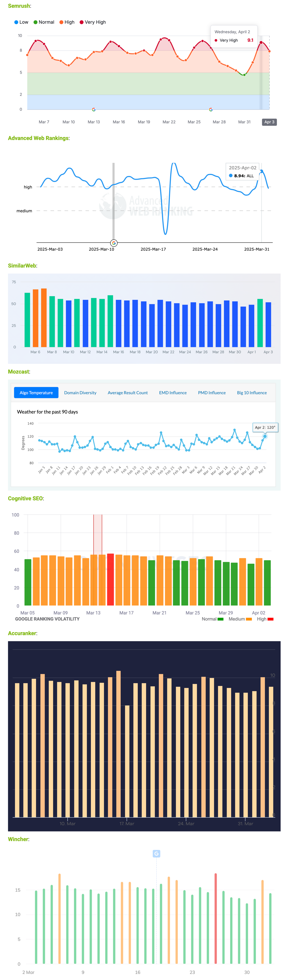Follow the Cognitive SEO link
This screenshot has width=285, height=980.
(x=25, y=498)
